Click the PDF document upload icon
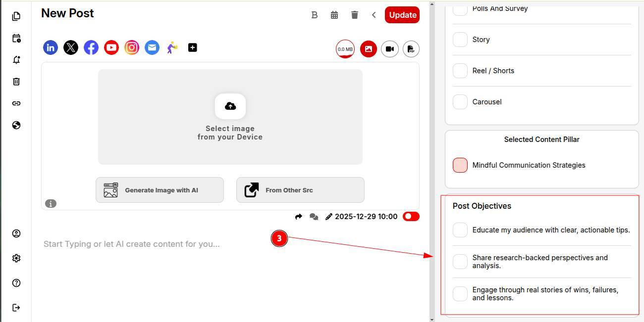 (x=411, y=49)
